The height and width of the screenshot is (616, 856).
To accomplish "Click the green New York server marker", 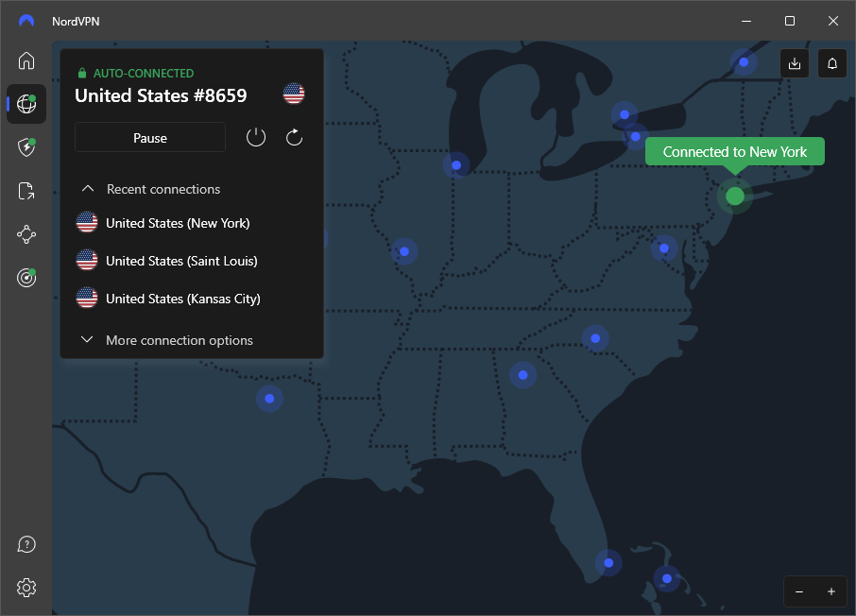I will [x=735, y=197].
